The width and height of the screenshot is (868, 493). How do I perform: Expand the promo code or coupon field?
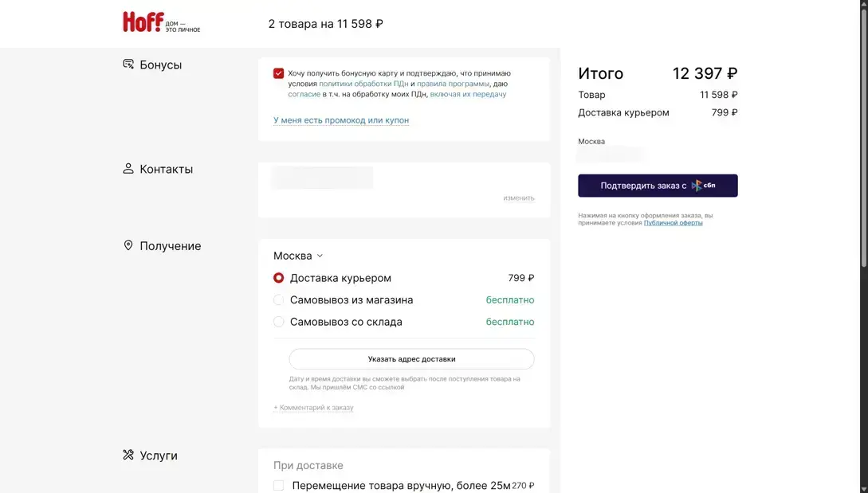coord(341,120)
